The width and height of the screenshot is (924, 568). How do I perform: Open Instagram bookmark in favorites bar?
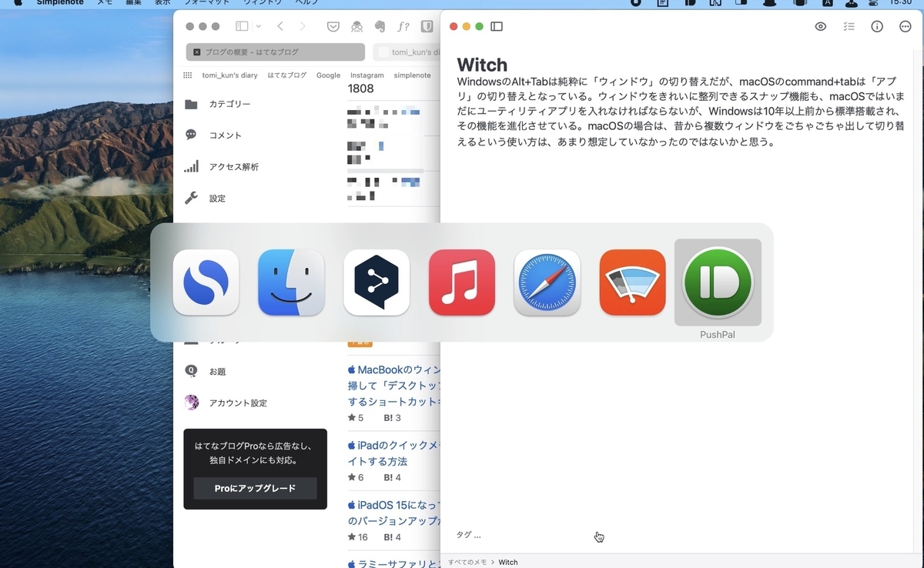click(x=367, y=75)
